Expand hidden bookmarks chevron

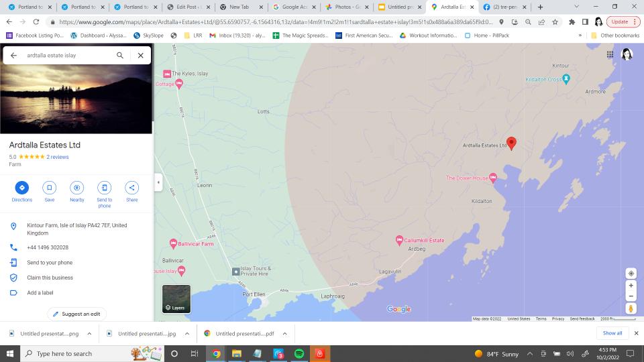(x=580, y=36)
